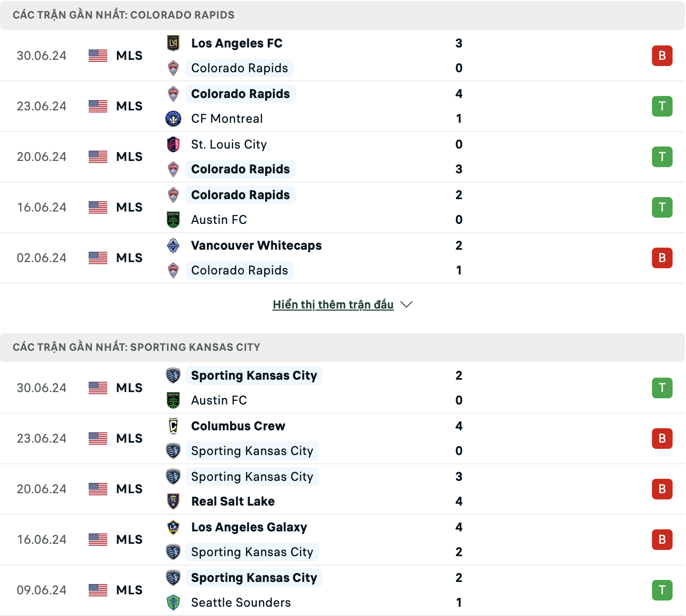Open 'Hiển thị thêm trận đấu' link
Viewport: 686px width, 616px height.
[333, 305]
